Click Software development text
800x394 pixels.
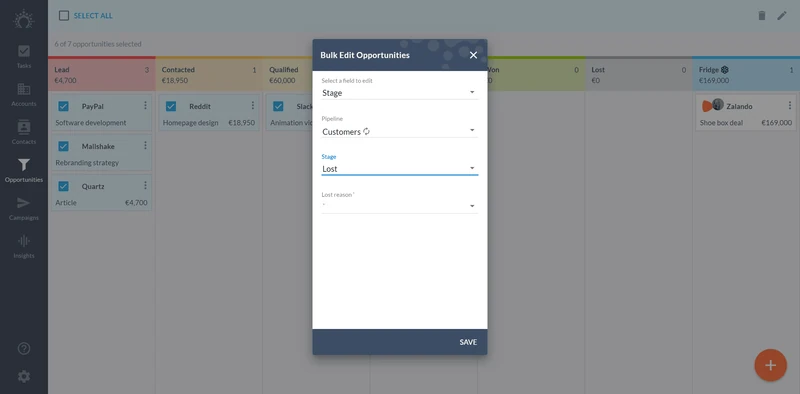click(91, 123)
